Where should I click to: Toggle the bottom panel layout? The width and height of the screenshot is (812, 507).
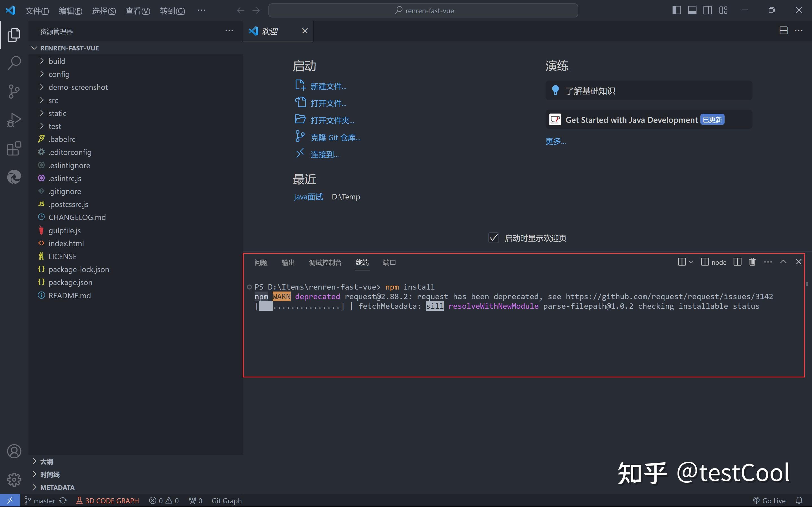pos(692,10)
